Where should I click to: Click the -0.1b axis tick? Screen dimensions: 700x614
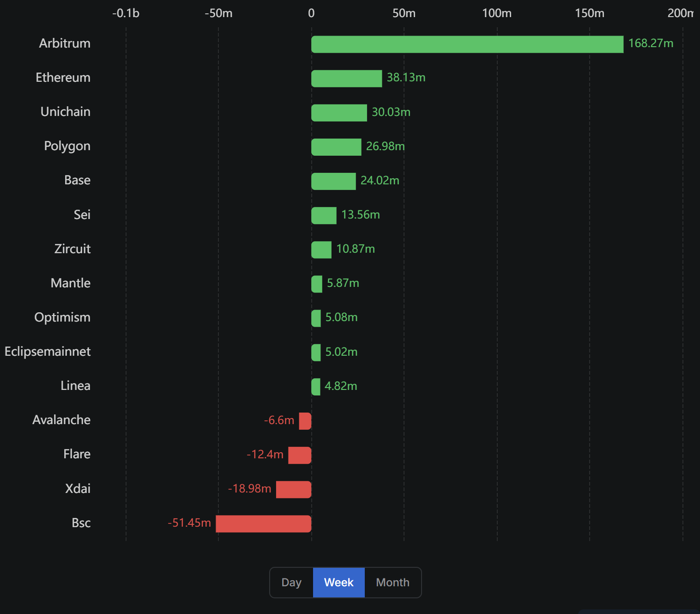126,13
